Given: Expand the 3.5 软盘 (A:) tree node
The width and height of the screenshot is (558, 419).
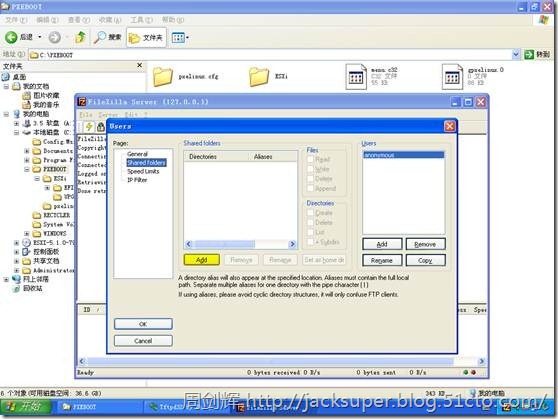Looking at the screenshot, I should click(x=16, y=123).
